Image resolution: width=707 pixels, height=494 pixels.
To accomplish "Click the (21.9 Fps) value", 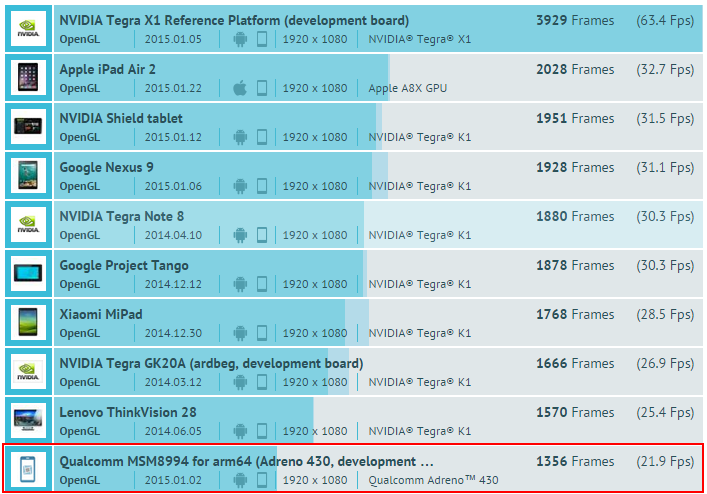I will [x=666, y=463].
